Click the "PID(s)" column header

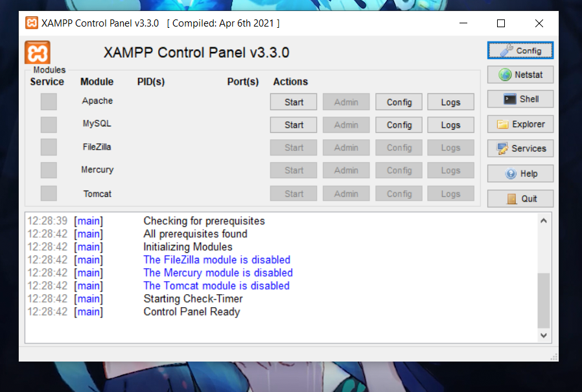click(x=151, y=82)
